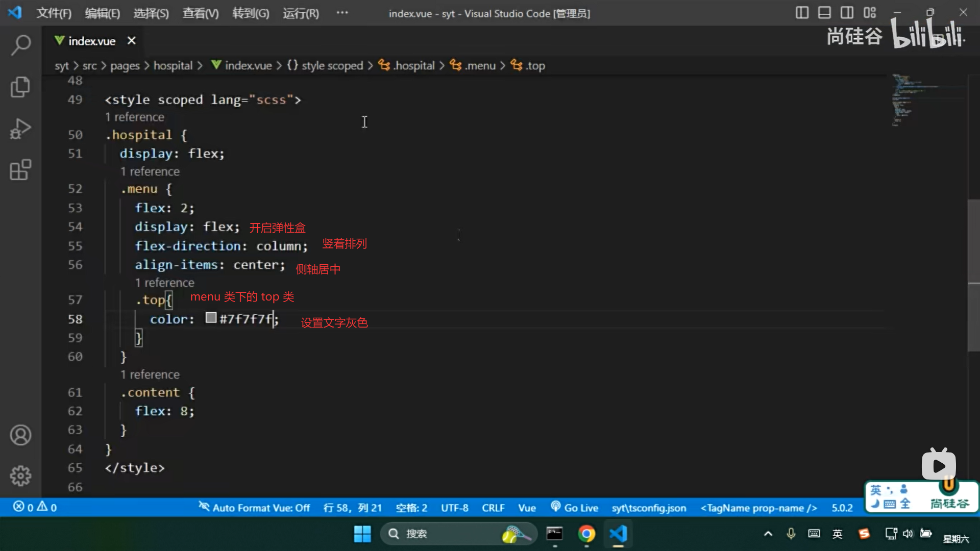Image resolution: width=980 pixels, height=551 pixels.
Task: Select the index.vue editor tab
Action: pyautogui.click(x=92, y=41)
